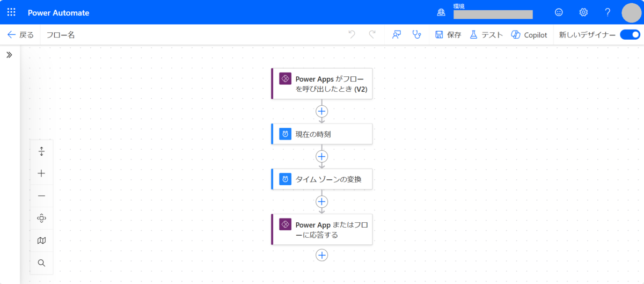644x284 pixels.
Task: Open the feedback comment icon in the toolbar
Action: point(397,34)
